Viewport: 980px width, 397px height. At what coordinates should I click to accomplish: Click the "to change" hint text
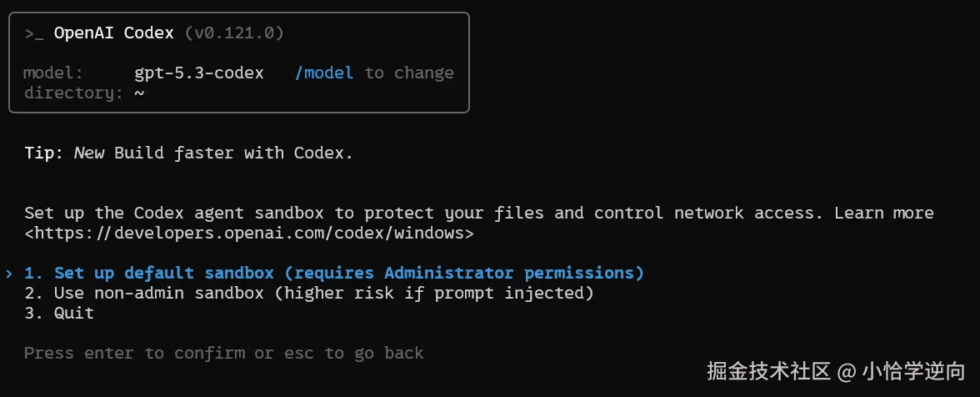click(409, 73)
